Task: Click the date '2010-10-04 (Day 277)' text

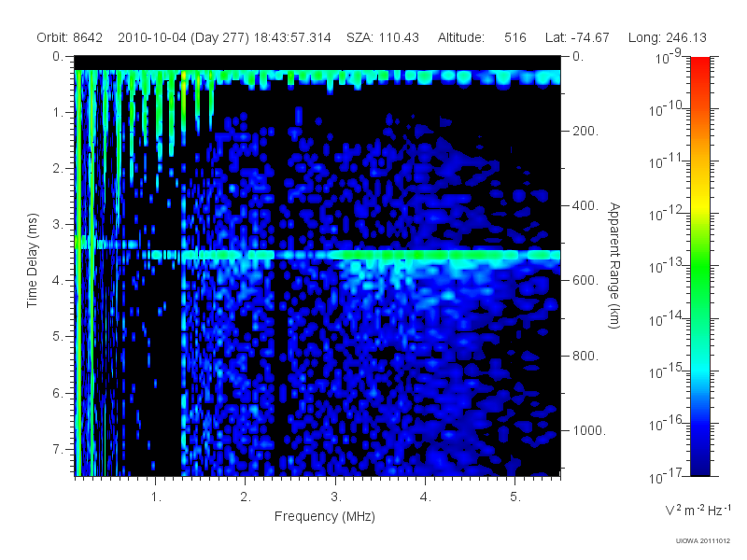Action: pyautogui.click(x=183, y=37)
